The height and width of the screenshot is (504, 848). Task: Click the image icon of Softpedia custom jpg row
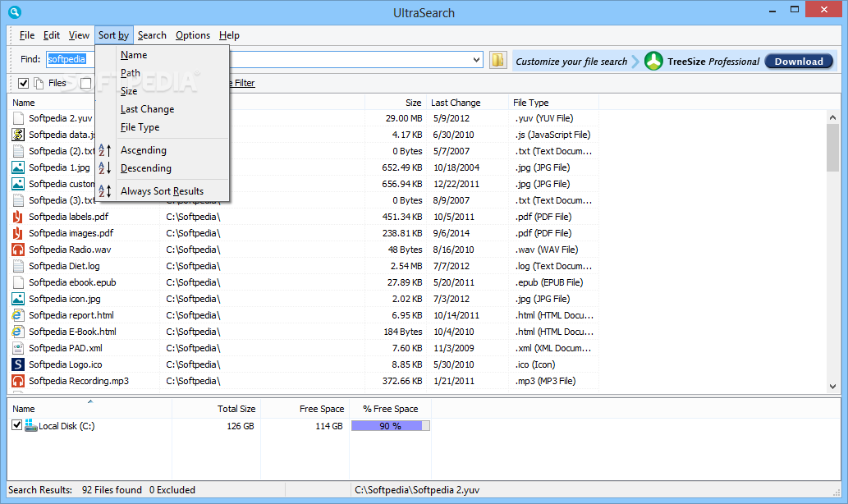click(18, 183)
